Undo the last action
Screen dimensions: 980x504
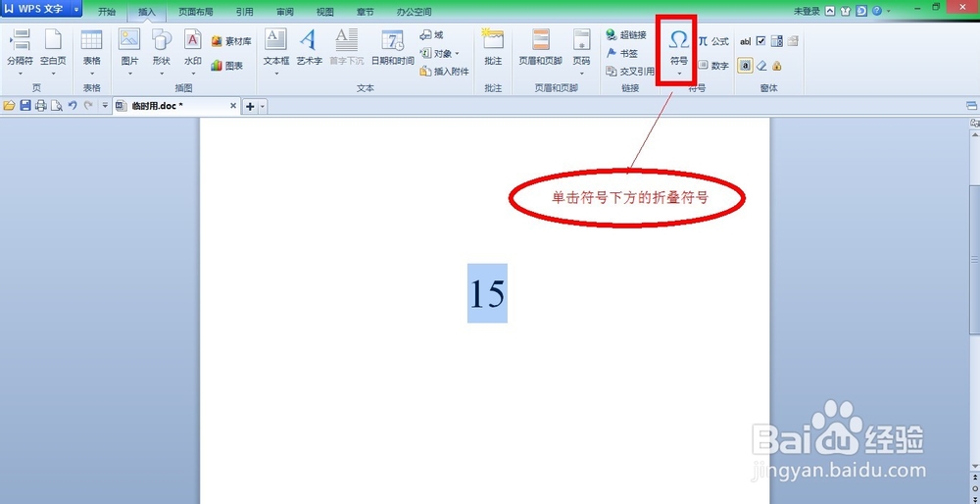click(x=73, y=106)
